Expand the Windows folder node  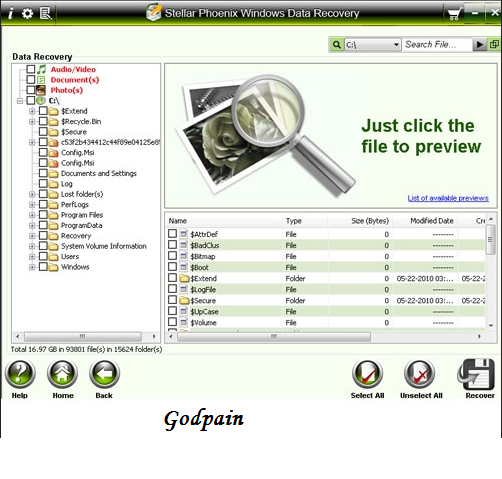point(32,267)
